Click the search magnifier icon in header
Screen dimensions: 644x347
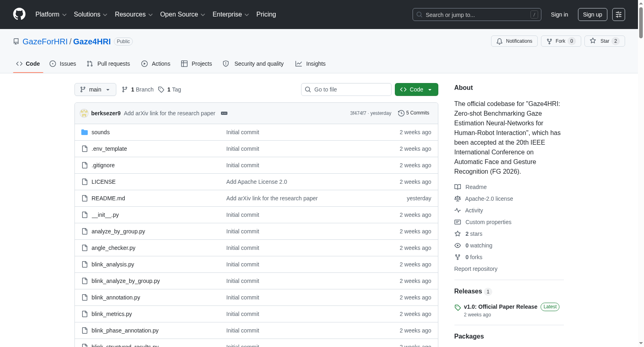pyautogui.click(x=419, y=15)
